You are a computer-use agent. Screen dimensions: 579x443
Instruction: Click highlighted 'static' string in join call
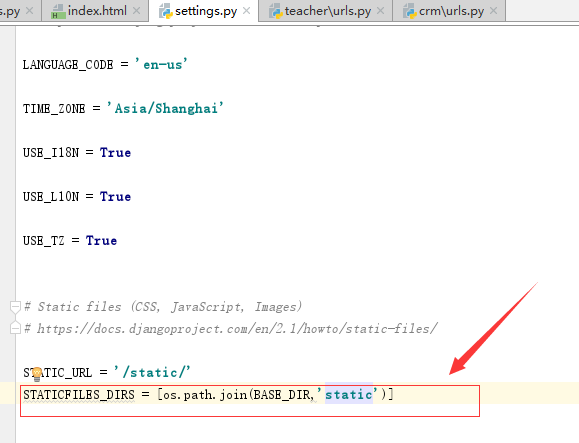tap(349, 395)
